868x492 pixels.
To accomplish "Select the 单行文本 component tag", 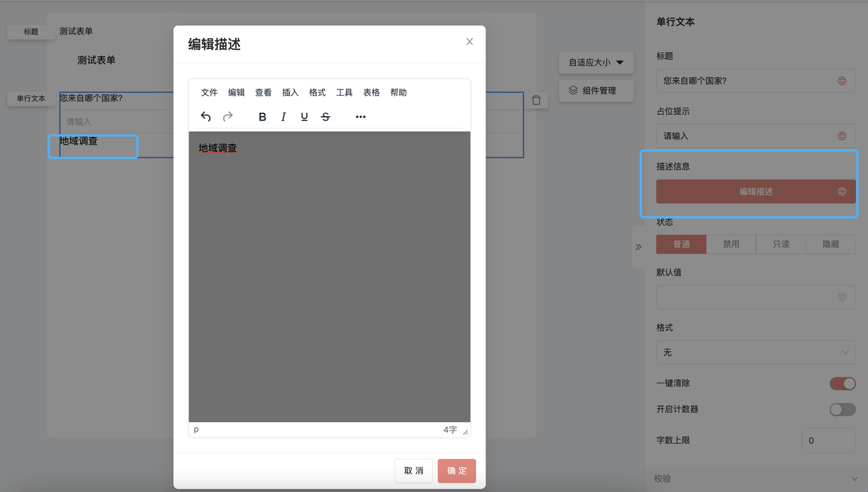I will (x=31, y=98).
